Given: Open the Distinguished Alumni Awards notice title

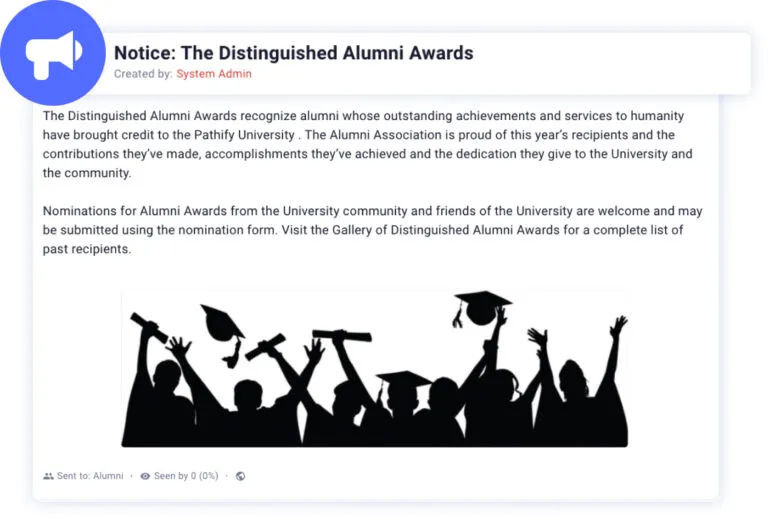Looking at the screenshot, I should click(x=294, y=53).
